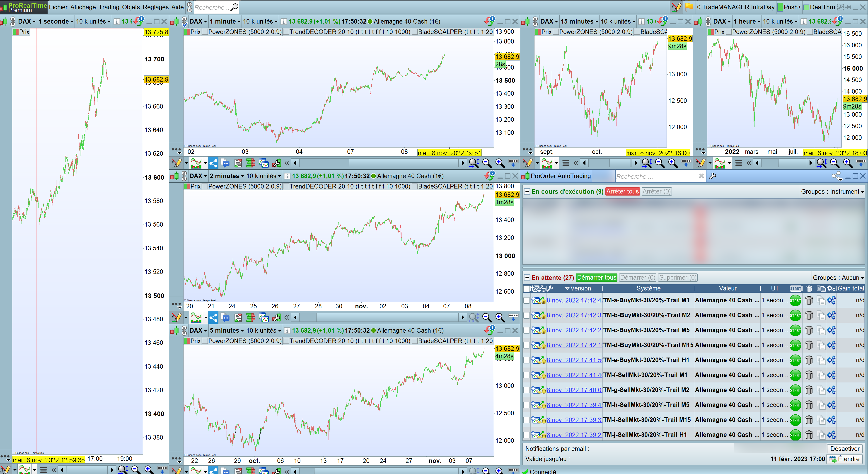Open multi-chart windows icon on 1 minute chart
The image size is (868, 474).
tap(264, 163)
